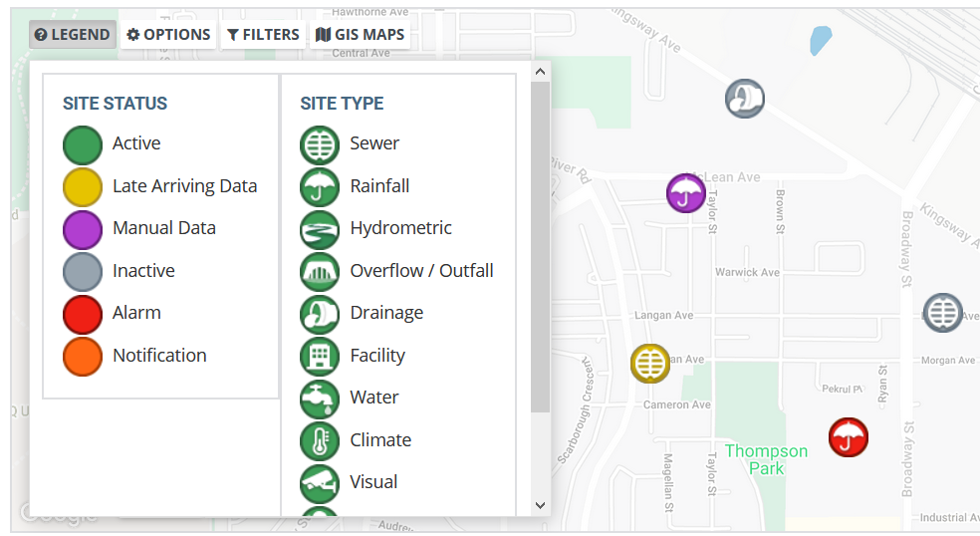Select the purple Rainfall marker near McLean Ave
This screenshot has height=536, width=980.
(685, 193)
